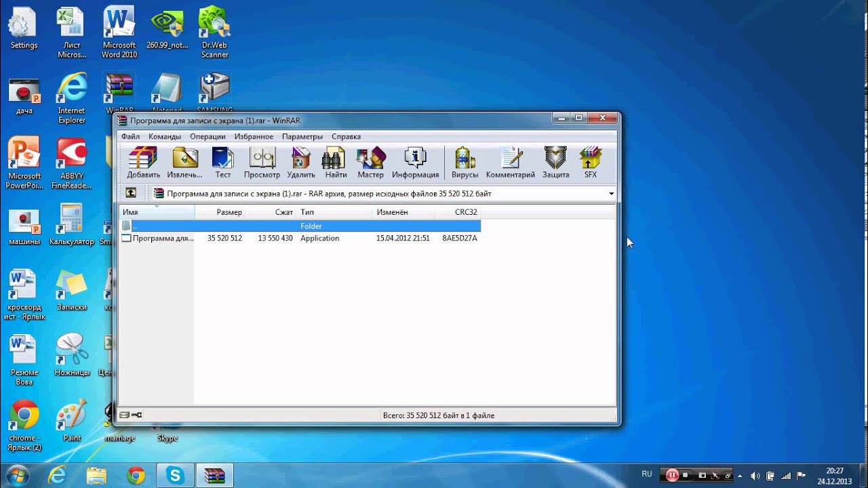Sort by Имя column header

pos(157,212)
